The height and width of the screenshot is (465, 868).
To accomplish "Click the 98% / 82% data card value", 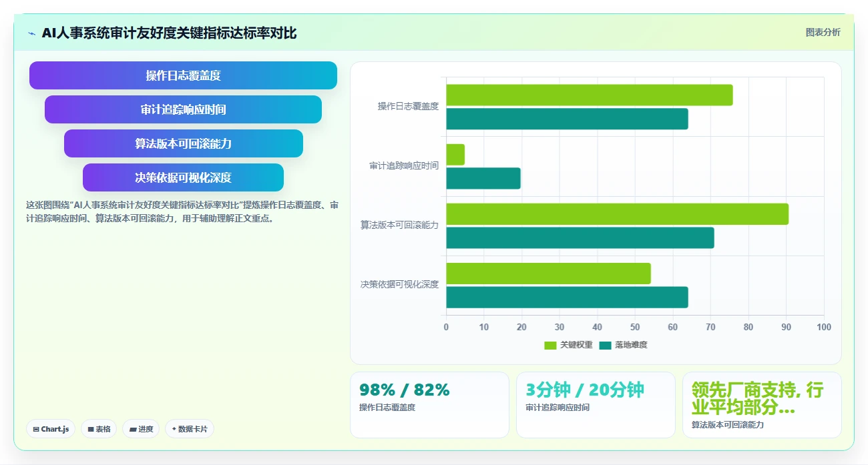I will (405, 390).
